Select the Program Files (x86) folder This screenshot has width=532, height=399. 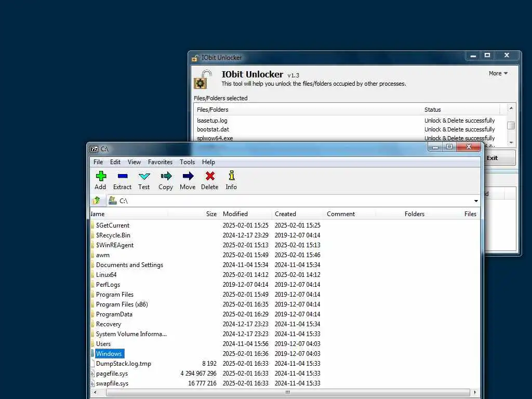point(122,304)
